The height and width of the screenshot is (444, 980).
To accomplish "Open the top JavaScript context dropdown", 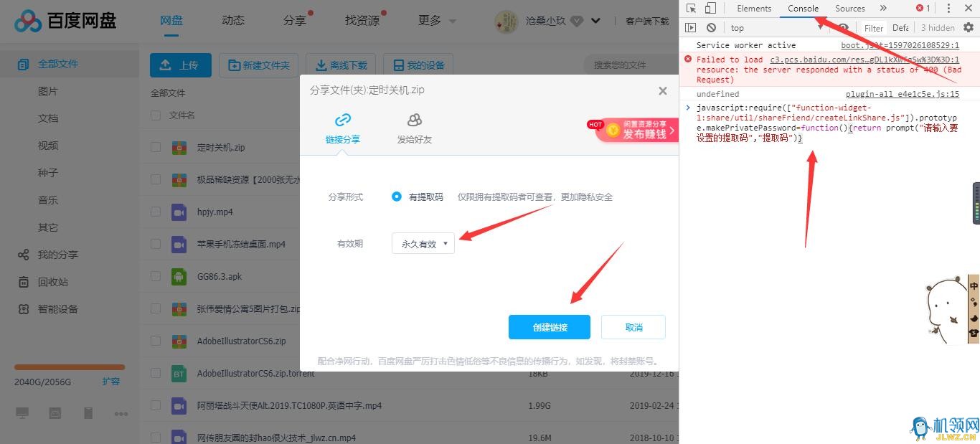I will click(x=777, y=28).
